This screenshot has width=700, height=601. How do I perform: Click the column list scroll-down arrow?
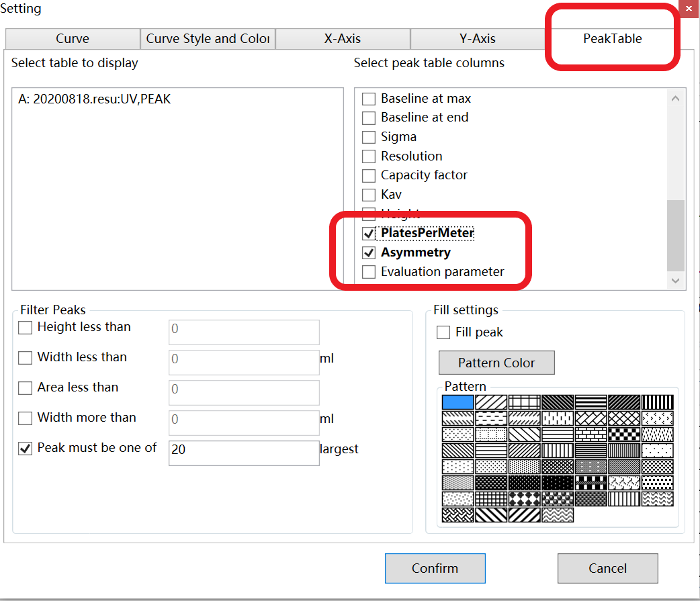675,281
